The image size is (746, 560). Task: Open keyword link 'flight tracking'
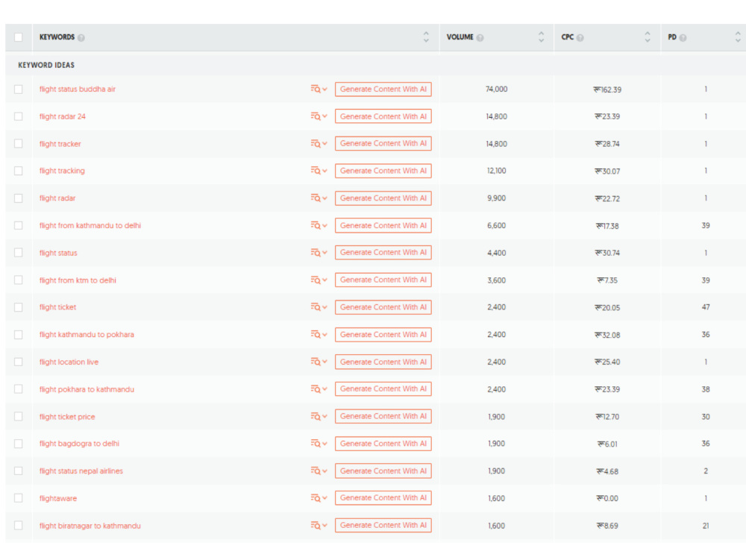(x=62, y=171)
